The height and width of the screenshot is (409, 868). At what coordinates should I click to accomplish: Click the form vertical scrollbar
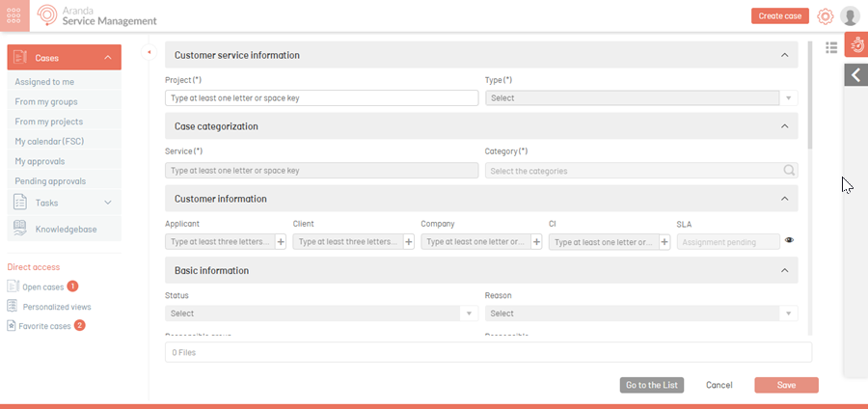809,106
